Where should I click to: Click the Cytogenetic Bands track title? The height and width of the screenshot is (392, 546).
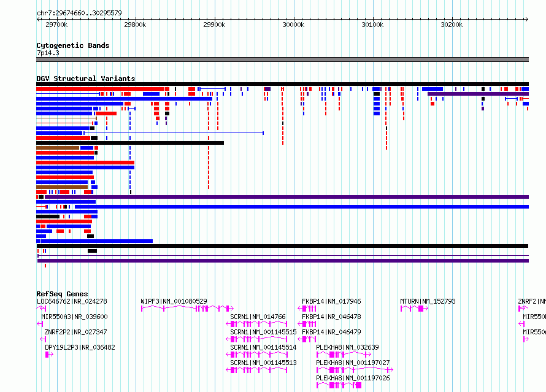tap(73, 45)
